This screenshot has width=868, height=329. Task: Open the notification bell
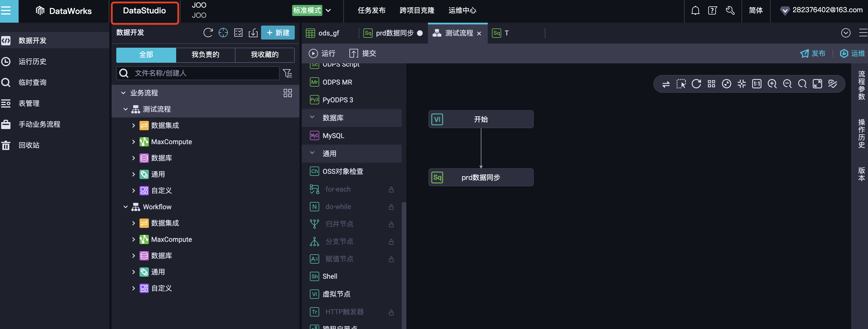tap(695, 10)
